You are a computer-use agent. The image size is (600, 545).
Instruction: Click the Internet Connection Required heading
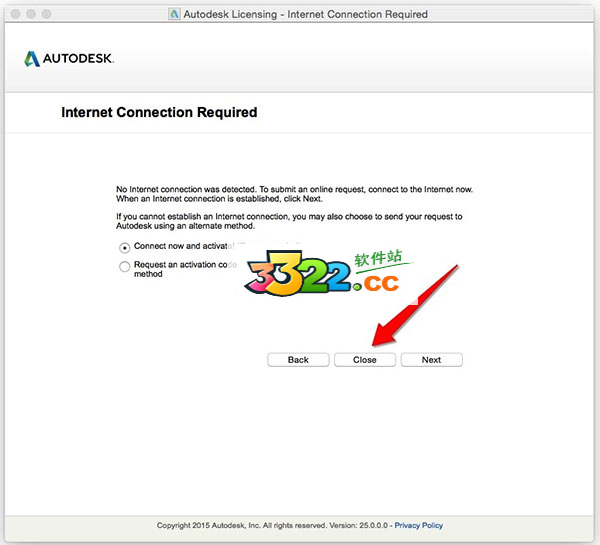pyautogui.click(x=159, y=112)
